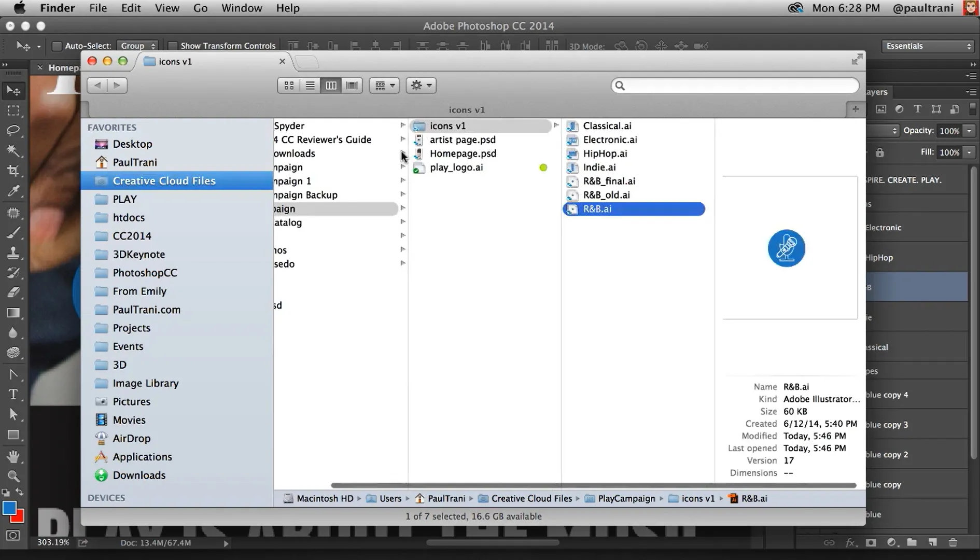
Task: Open the Finder action gear dropdown
Action: pos(421,86)
